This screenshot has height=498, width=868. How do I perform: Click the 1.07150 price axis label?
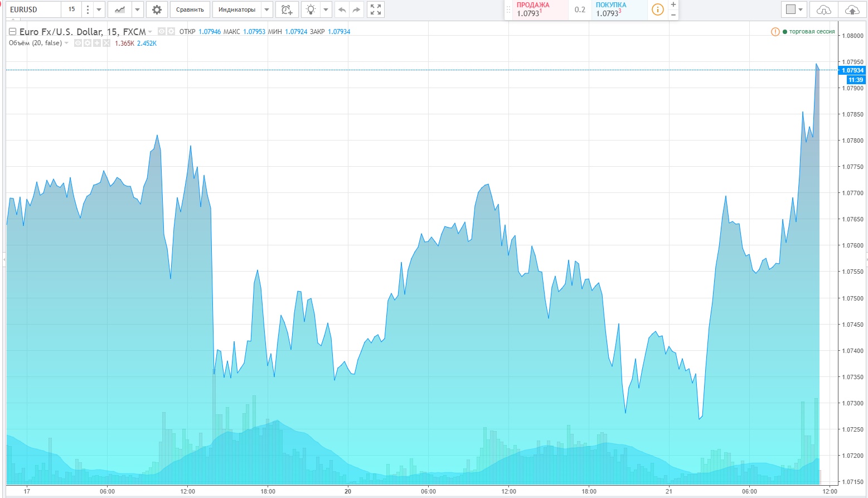coord(852,482)
